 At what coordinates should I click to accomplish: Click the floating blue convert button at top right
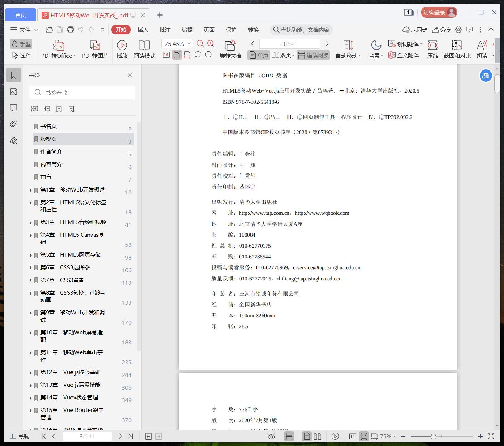pos(486,76)
